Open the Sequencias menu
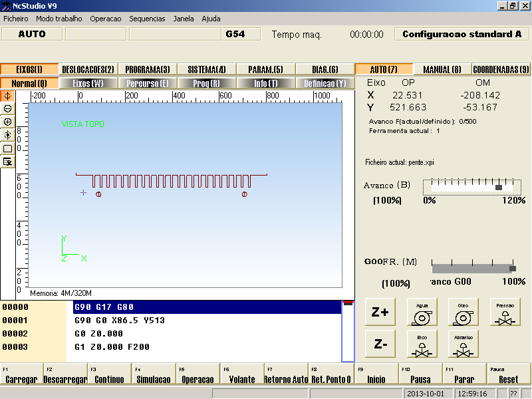This screenshot has width=532, height=399. pyautogui.click(x=148, y=19)
